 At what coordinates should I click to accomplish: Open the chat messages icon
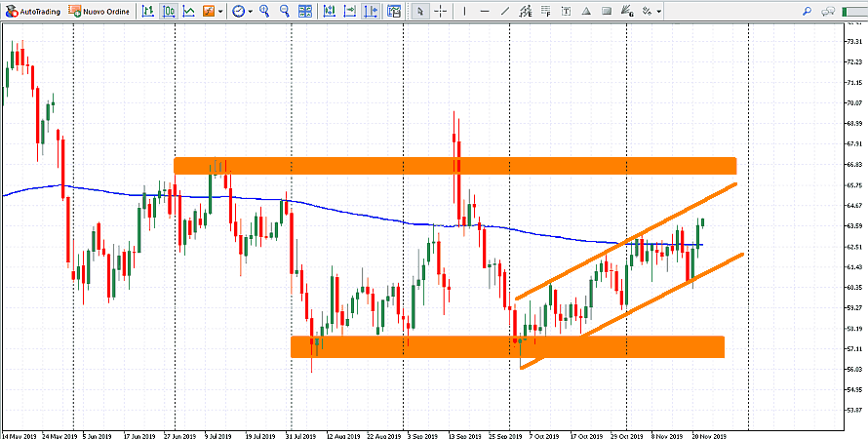click(x=827, y=11)
